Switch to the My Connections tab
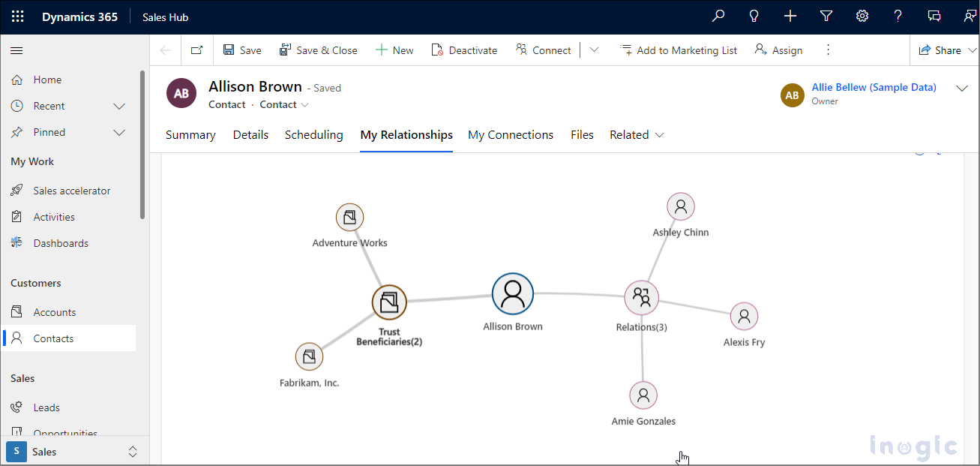 [511, 135]
